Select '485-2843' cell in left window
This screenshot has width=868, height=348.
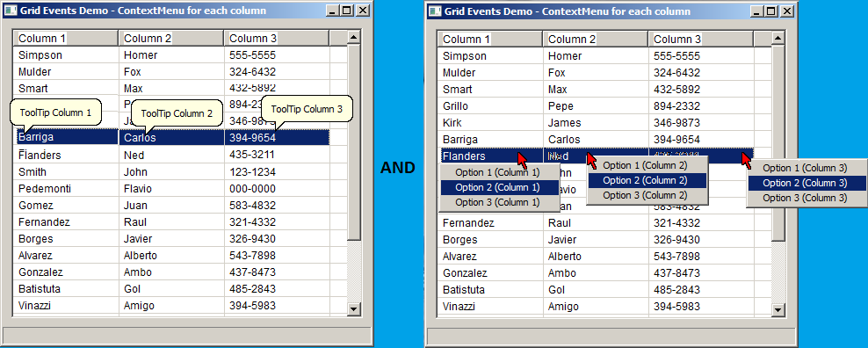[x=277, y=289]
